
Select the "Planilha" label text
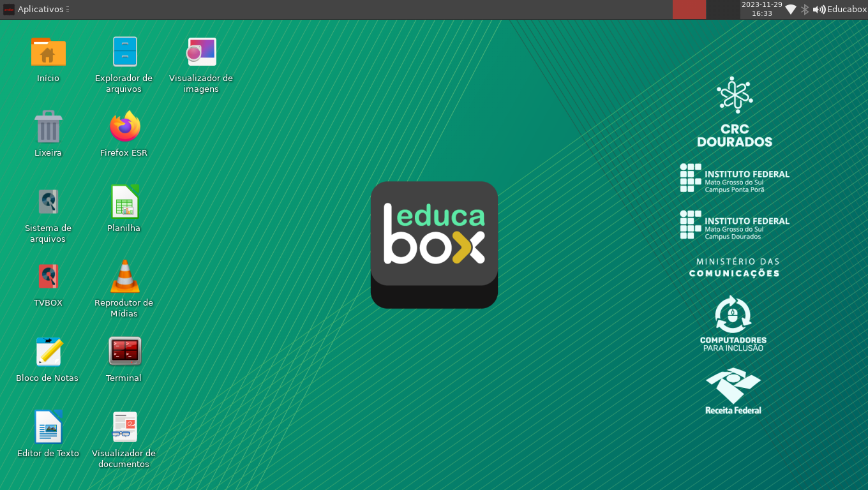pyautogui.click(x=124, y=228)
